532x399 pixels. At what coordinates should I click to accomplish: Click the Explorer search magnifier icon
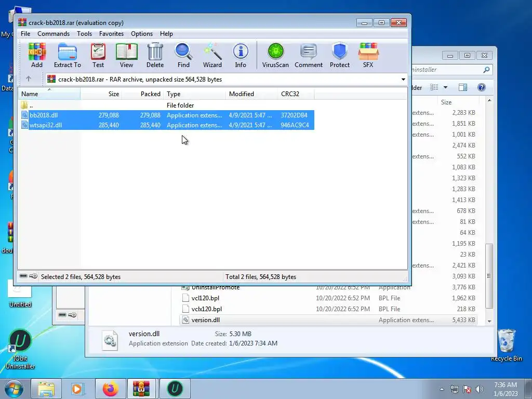click(x=486, y=70)
